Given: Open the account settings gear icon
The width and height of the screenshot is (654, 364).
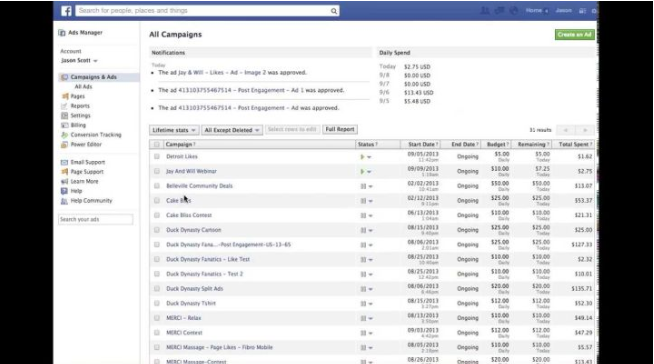Looking at the screenshot, I should (x=594, y=11).
